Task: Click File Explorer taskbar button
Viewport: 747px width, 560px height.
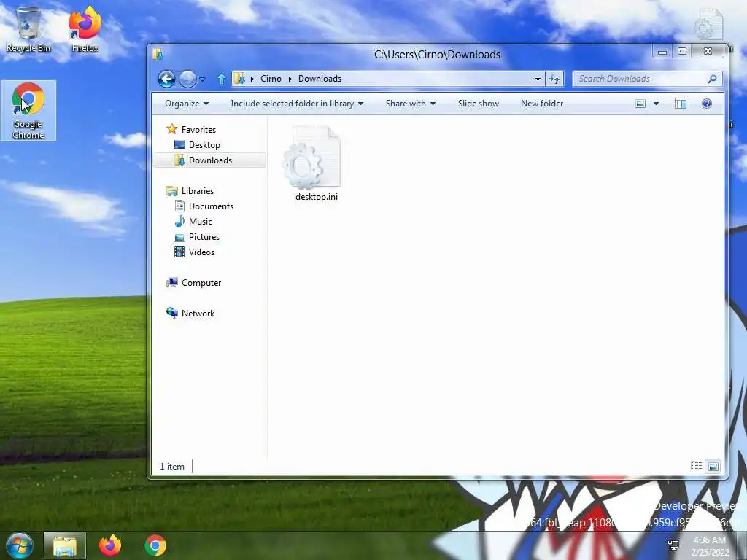Action: coord(65,545)
